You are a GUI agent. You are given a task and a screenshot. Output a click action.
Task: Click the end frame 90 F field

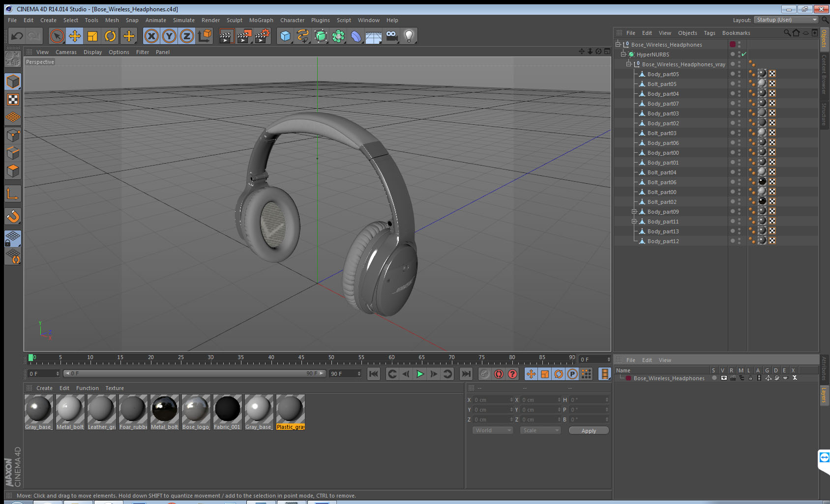click(345, 374)
